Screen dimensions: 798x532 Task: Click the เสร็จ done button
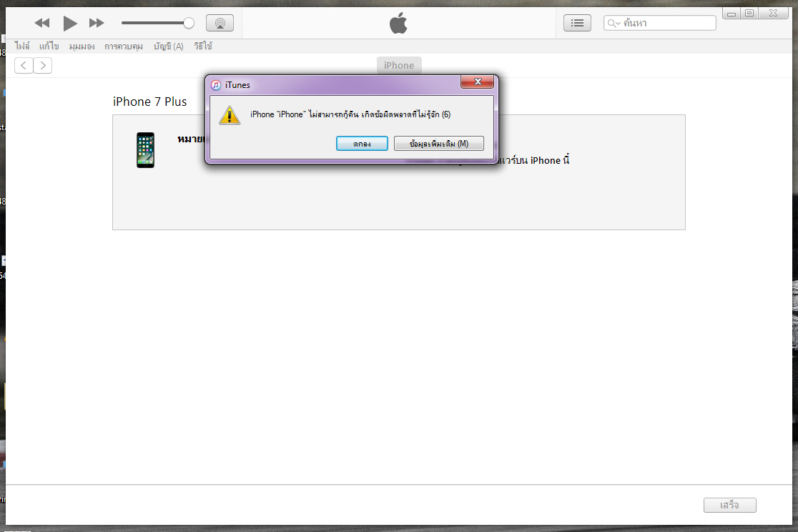point(730,505)
